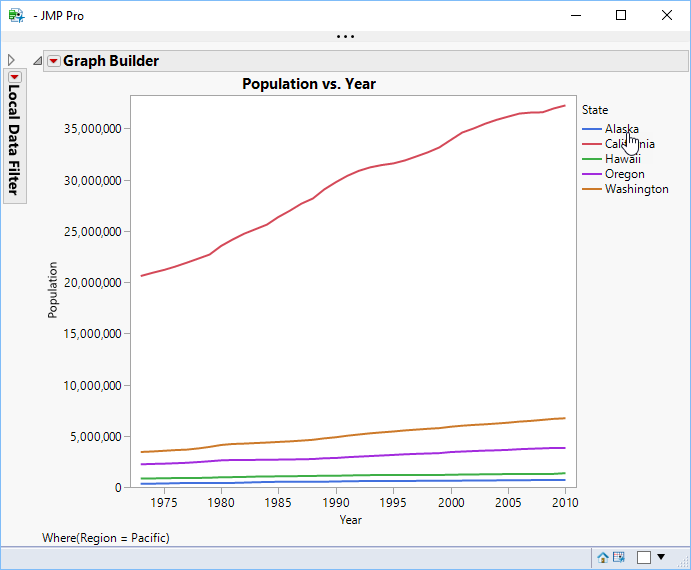Collapse the Graph Builder outline with gray triangle
This screenshot has height=570, width=691.
[x=38, y=61]
